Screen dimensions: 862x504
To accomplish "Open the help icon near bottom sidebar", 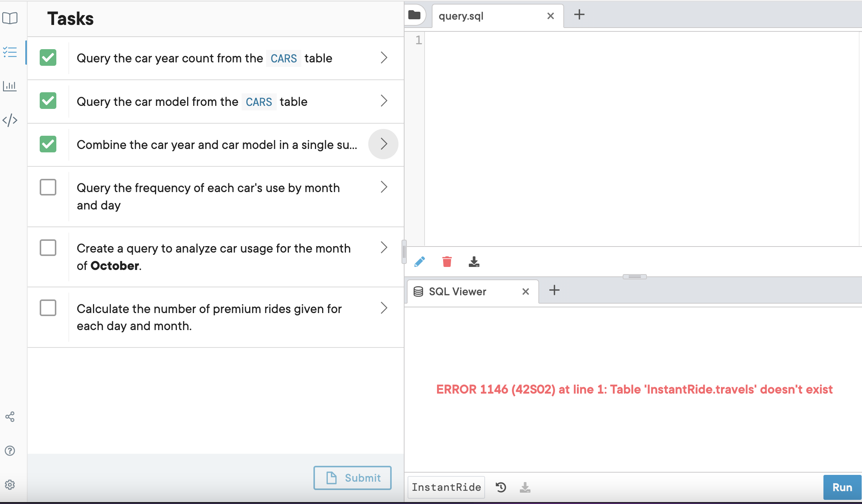I will click(9, 451).
